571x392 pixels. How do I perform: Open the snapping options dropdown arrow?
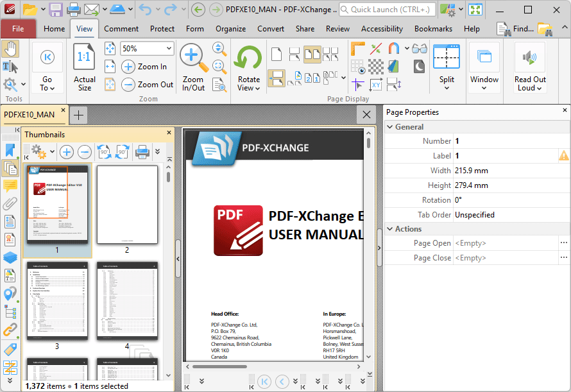click(406, 48)
